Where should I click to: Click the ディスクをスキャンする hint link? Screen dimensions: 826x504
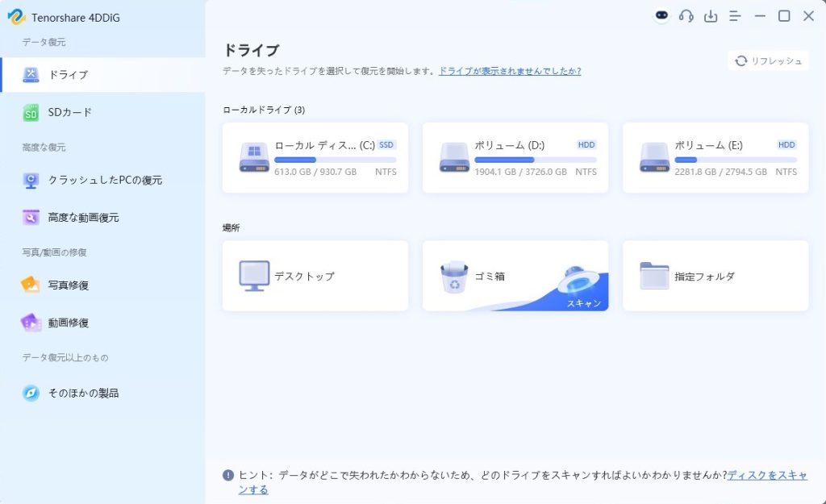766,475
